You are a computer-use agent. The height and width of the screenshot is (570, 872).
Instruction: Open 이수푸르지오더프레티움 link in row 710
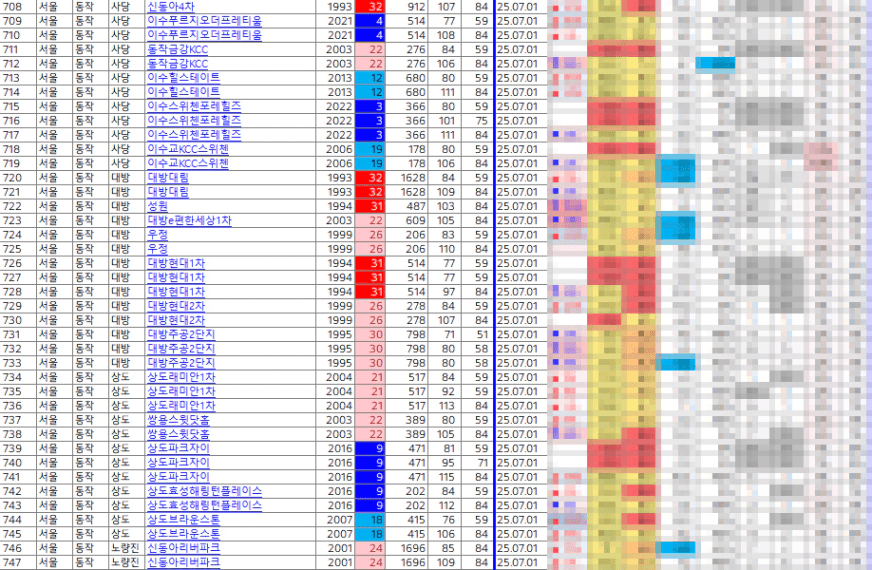click(x=204, y=35)
